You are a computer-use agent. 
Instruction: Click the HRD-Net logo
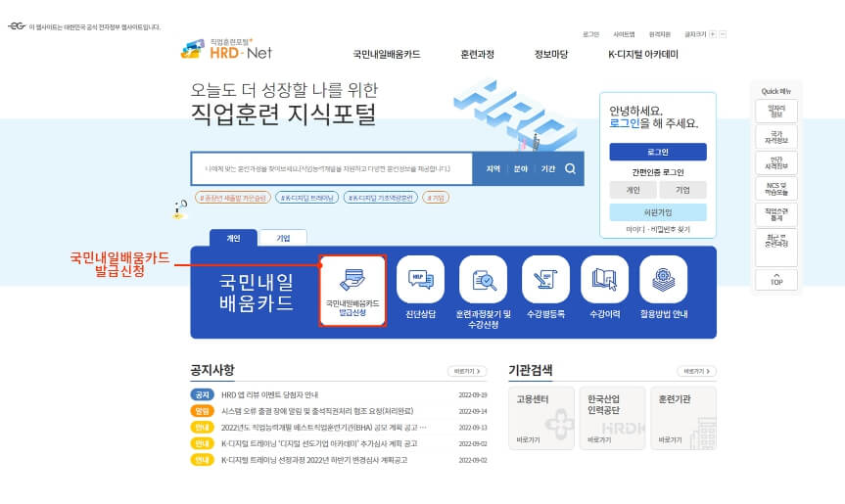coord(227,49)
